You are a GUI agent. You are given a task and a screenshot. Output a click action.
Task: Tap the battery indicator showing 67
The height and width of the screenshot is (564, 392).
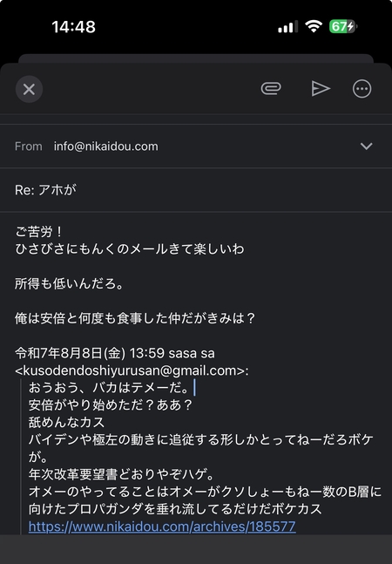coord(343,27)
